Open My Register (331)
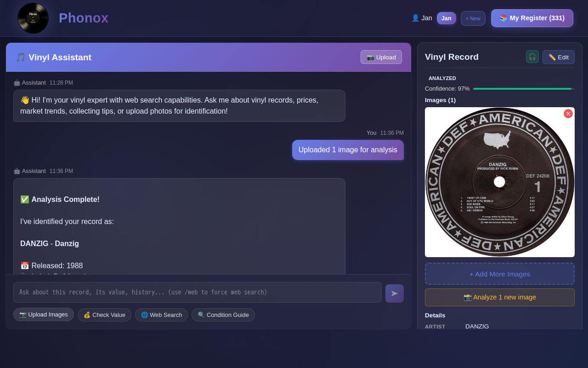The image size is (588, 368). click(532, 18)
